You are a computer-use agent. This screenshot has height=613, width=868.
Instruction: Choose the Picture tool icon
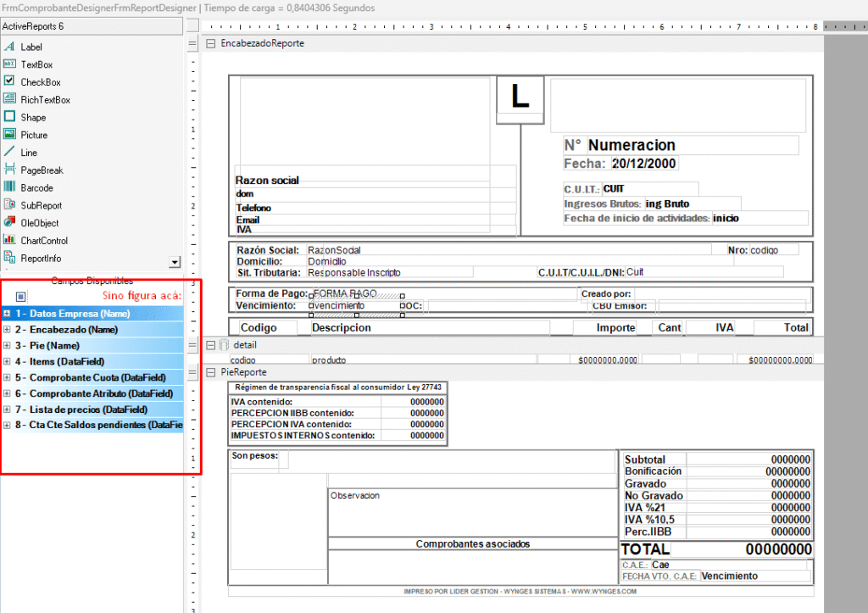point(10,135)
